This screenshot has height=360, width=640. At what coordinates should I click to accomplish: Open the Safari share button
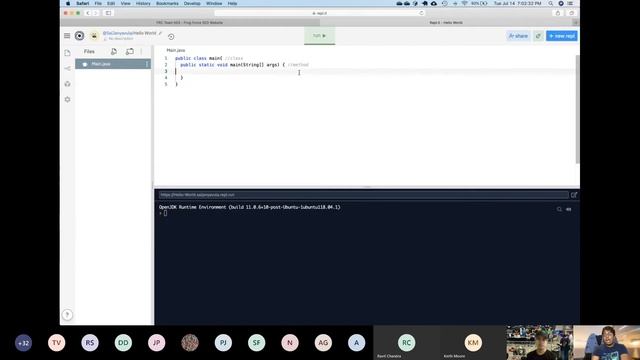click(x=558, y=13)
